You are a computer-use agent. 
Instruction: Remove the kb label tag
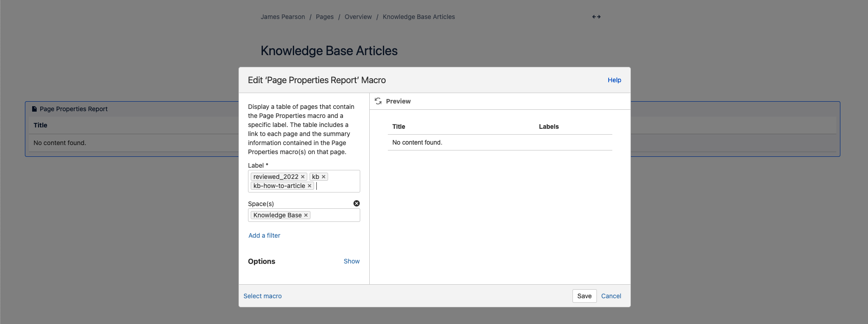324,177
